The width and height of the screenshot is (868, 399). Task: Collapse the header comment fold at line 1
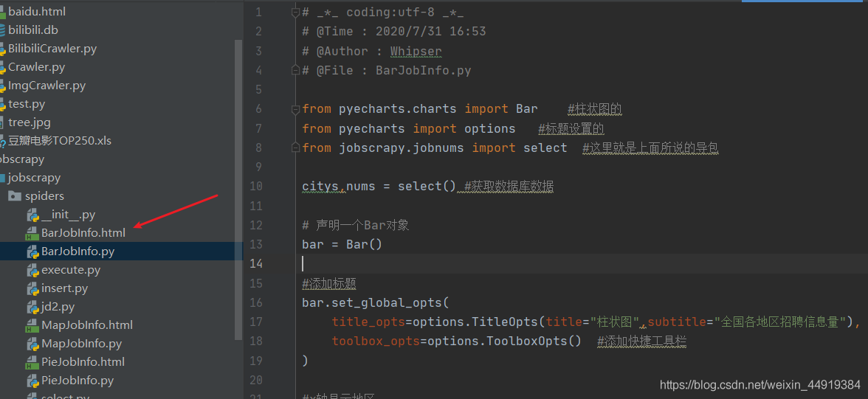[295, 13]
